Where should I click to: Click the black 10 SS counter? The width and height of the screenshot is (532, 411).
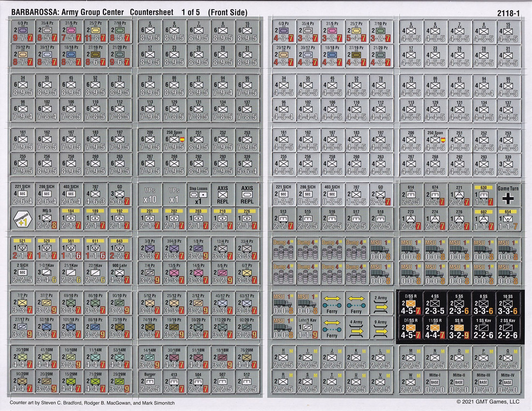click(508, 304)
